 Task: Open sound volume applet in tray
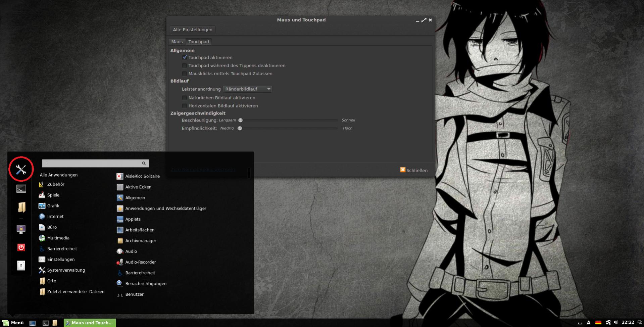coord(615,322)
